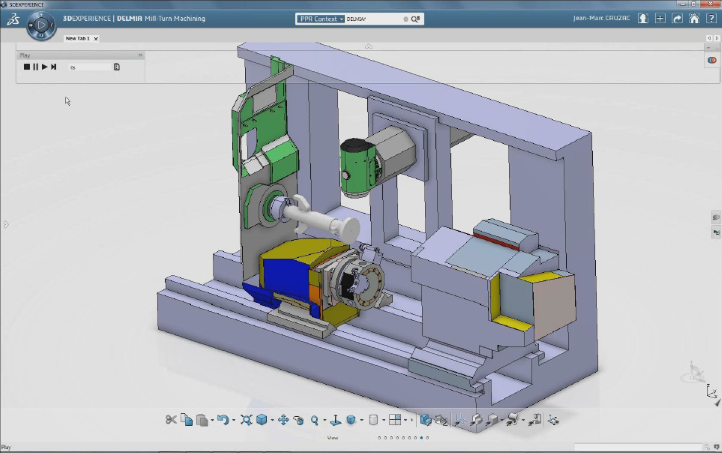Click the search button in top search field
The width and height of the screenshot is (722, 453).
tap(414, 18)
